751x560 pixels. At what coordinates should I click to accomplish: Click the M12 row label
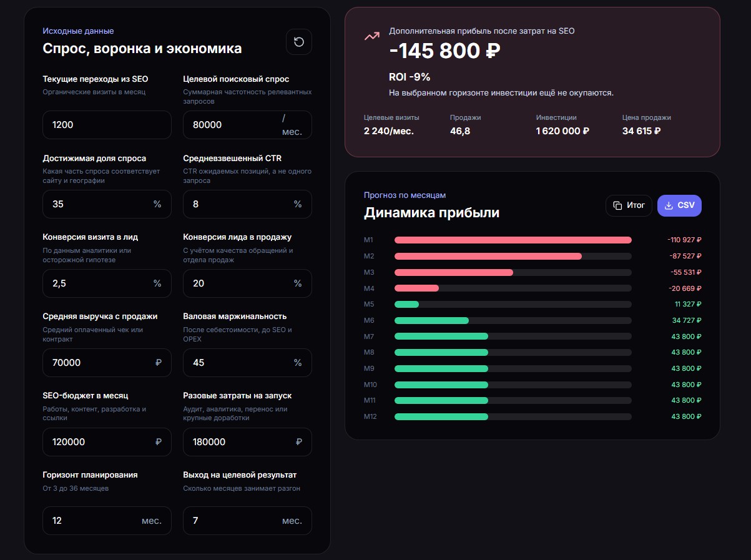[x=370, y=416]
